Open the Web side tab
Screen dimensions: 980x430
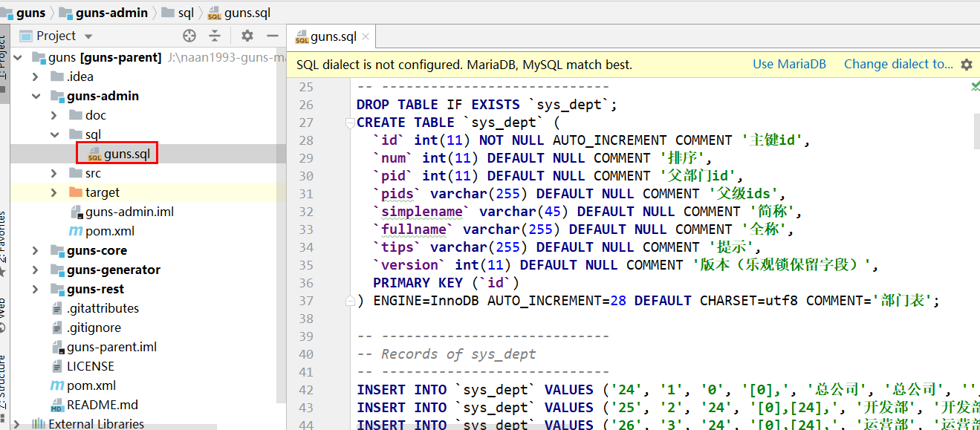[4, 316]
